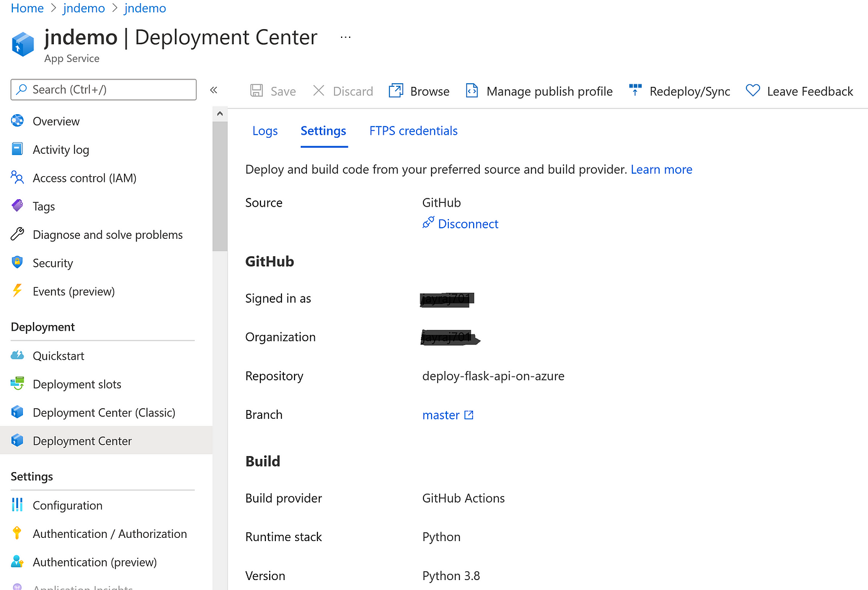Click the purple Tags icon
Image resolution: width=868 pixels, height=590 pixels.
(17, 205)
